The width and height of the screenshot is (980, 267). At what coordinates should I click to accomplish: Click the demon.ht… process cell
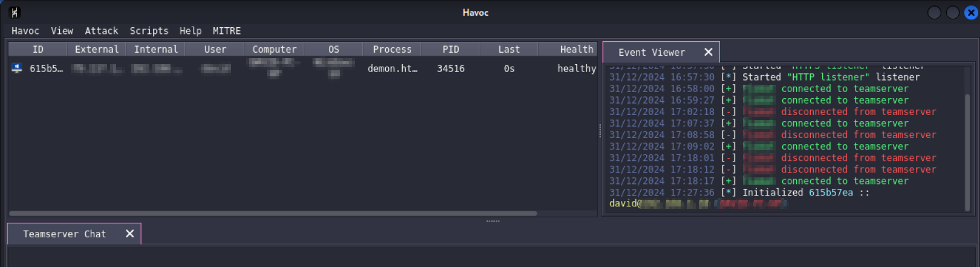coord(392,68)
